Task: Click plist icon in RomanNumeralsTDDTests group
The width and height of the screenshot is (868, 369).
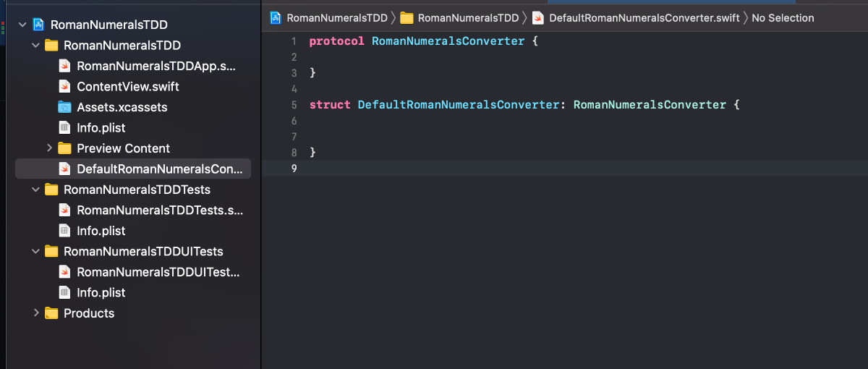Action: coord(64,231)
